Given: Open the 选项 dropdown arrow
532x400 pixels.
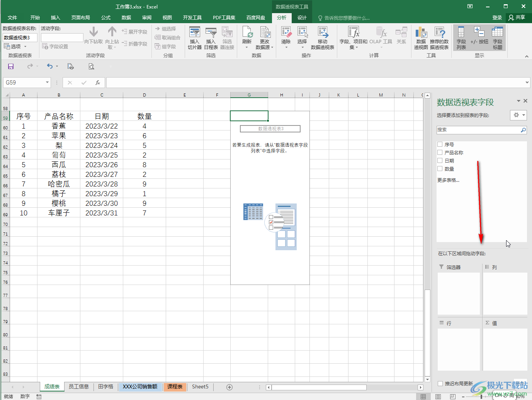Looking at the screenshot, I should click(25, 47).
